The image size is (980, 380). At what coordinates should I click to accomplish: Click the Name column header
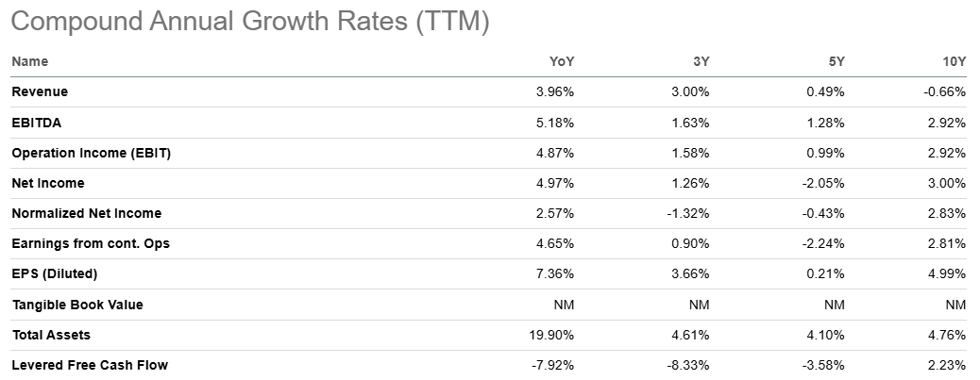29,61
